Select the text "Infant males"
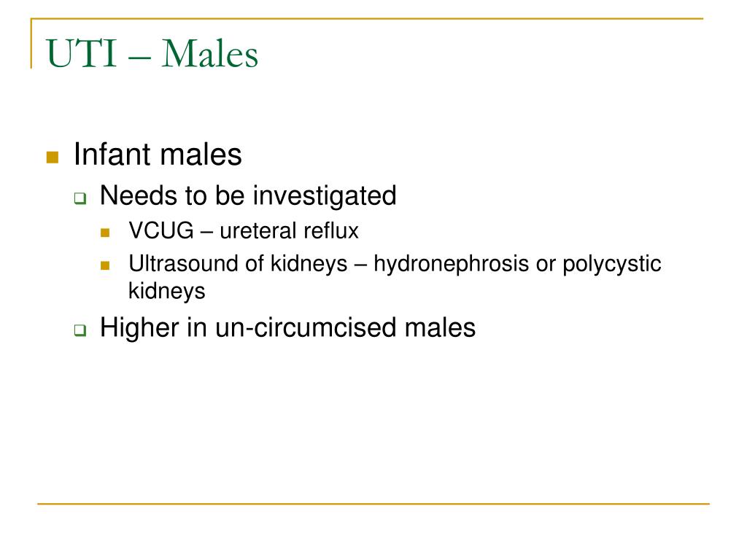The height and width of the screenshot is (560, 747). click(x=158, y=155)
